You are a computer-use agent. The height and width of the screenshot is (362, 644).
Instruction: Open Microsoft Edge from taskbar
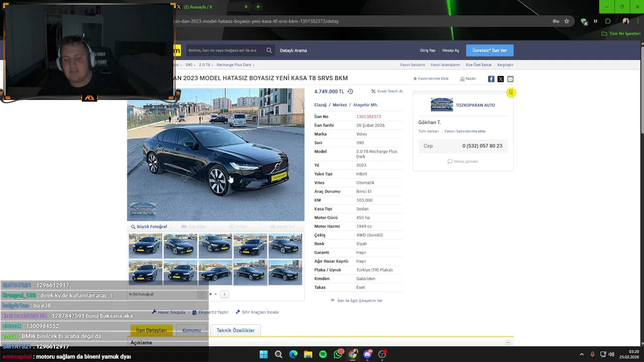[x=293, y=354]
